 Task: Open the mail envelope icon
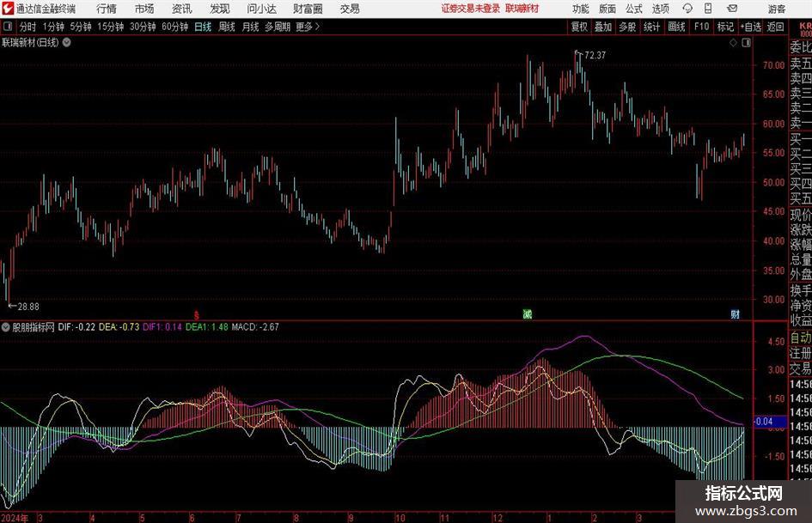pos(732,9)
